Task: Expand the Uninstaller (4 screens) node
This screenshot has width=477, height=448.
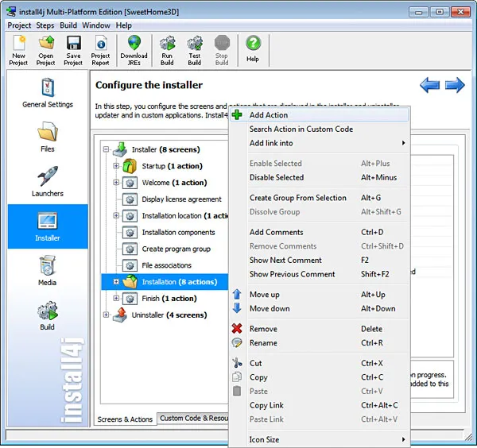Action: click(x=106, y=315)
